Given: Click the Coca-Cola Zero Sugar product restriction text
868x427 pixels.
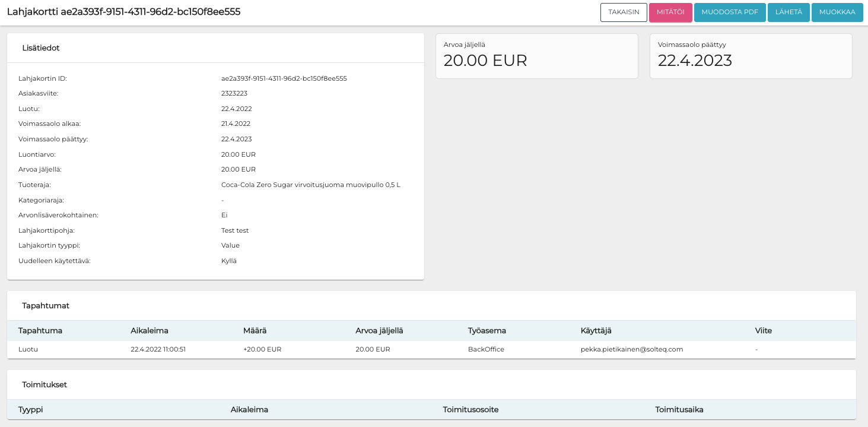Looking at the screenshot, I should click(x=310, y=185).
